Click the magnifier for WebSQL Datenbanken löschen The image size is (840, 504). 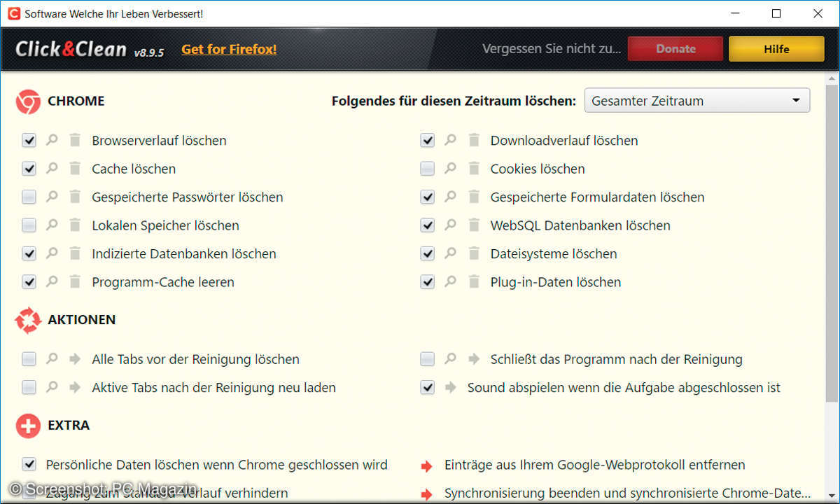click(x=451, y=225)
